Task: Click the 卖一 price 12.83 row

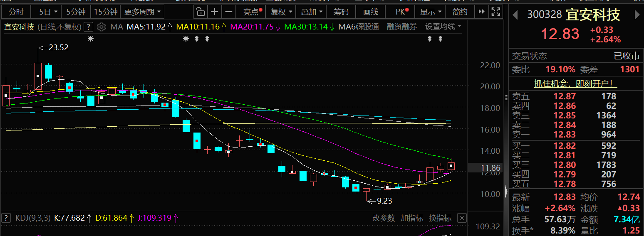Action: (565, 135)
